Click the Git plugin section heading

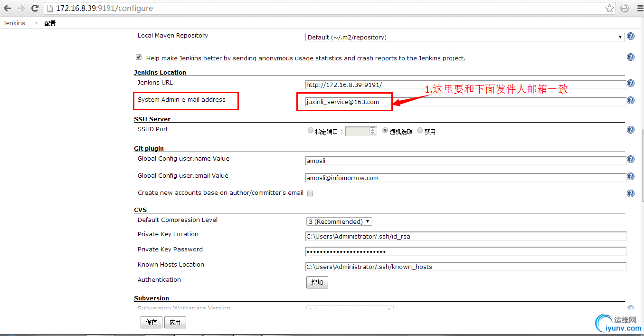[149, 148]
